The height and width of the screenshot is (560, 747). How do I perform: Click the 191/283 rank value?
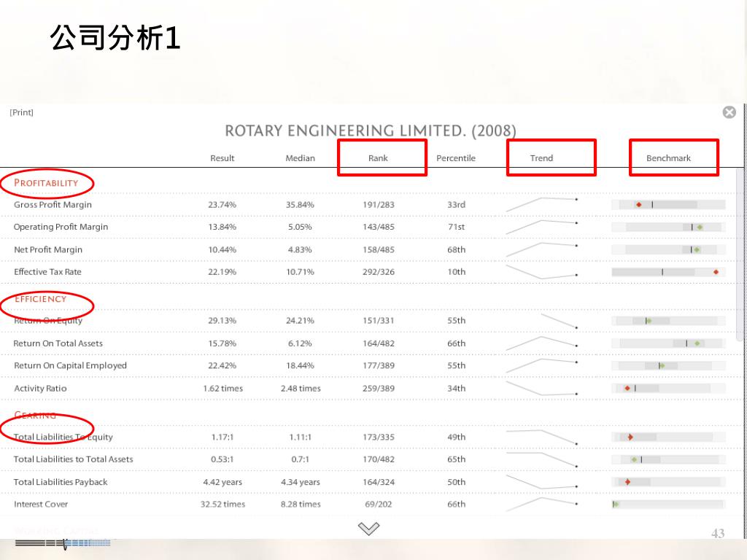click(379, 205)
